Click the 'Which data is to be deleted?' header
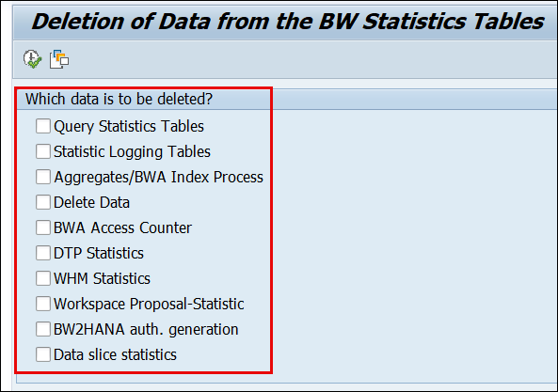558x392 pixels. pos(119,99)
